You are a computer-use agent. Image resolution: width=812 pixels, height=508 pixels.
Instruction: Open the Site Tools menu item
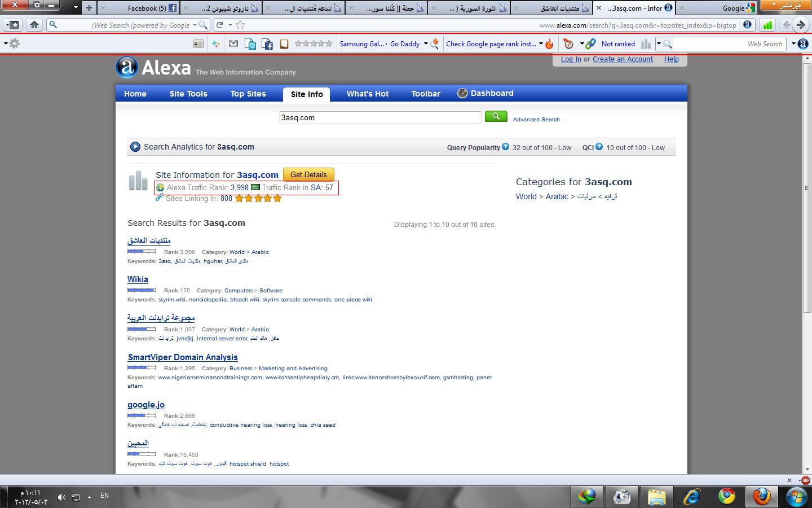[x=188, y=94]
